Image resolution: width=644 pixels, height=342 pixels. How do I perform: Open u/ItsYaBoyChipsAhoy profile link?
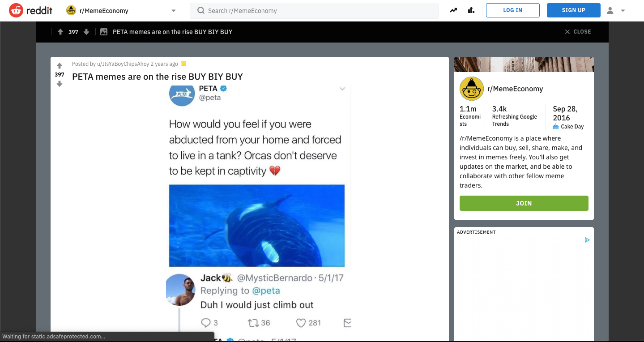pyautogui.click(x=123, y=64)
